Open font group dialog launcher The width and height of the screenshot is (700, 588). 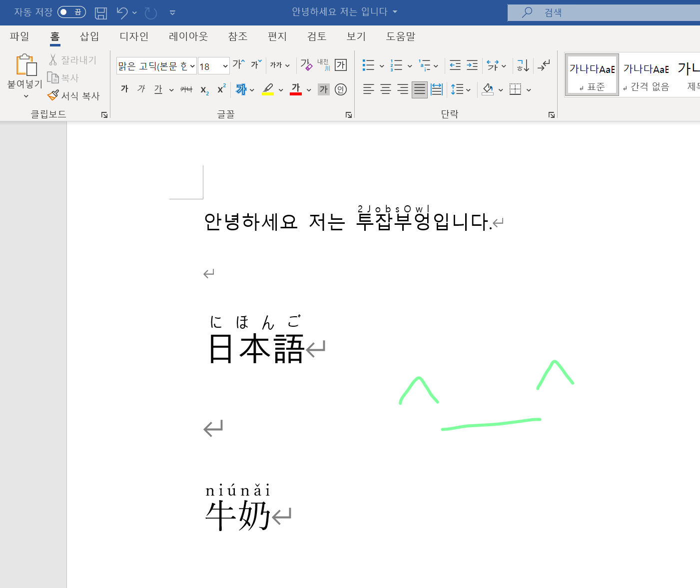[348, 115]
